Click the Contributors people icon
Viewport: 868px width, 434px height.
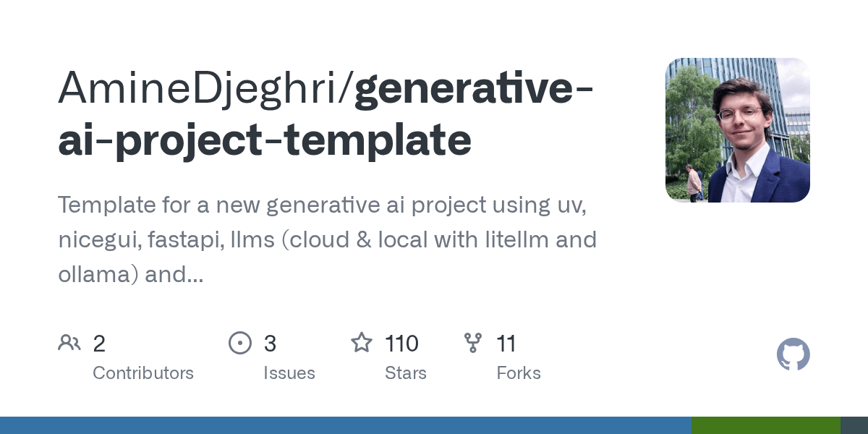(x=69, y=342)
